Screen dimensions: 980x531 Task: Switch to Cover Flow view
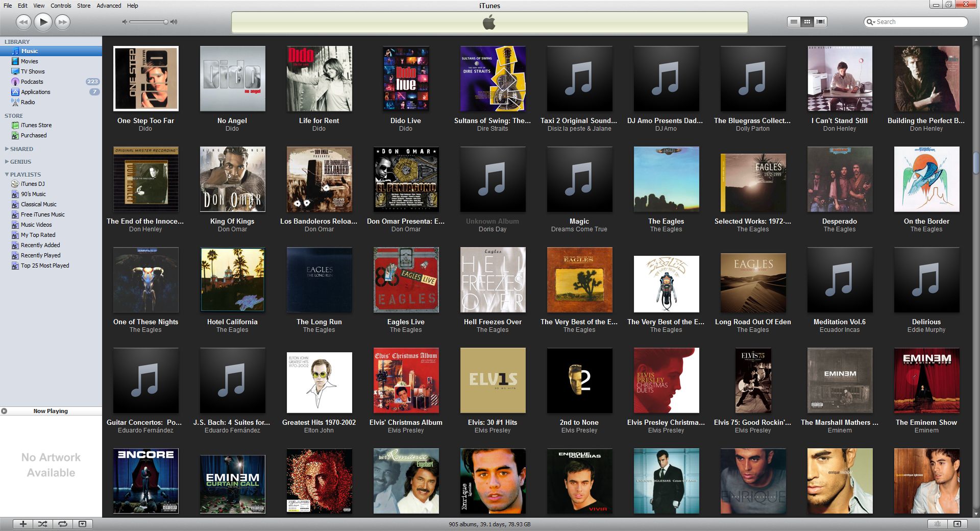820,22
